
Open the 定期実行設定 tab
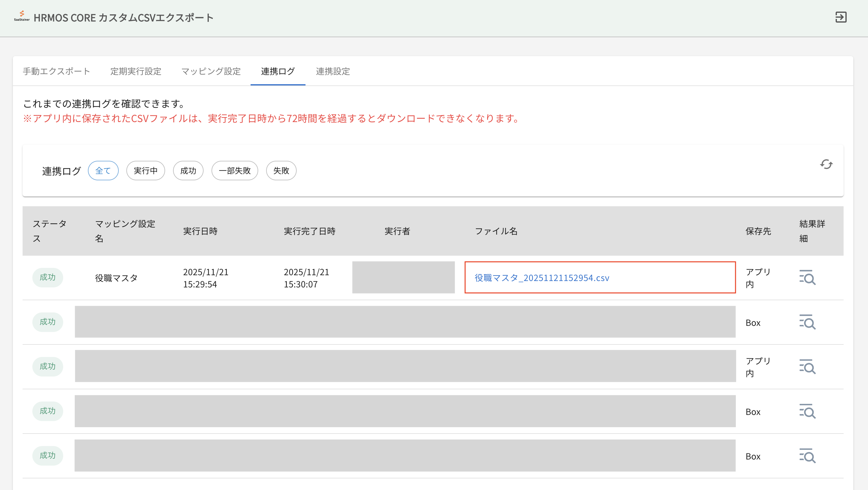coord(136,71)
